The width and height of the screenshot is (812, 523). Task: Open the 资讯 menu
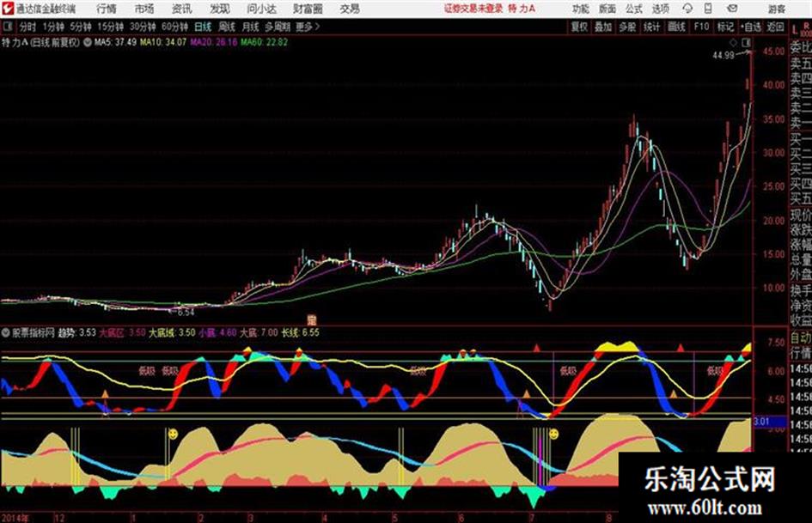click(x=182, y=9)
